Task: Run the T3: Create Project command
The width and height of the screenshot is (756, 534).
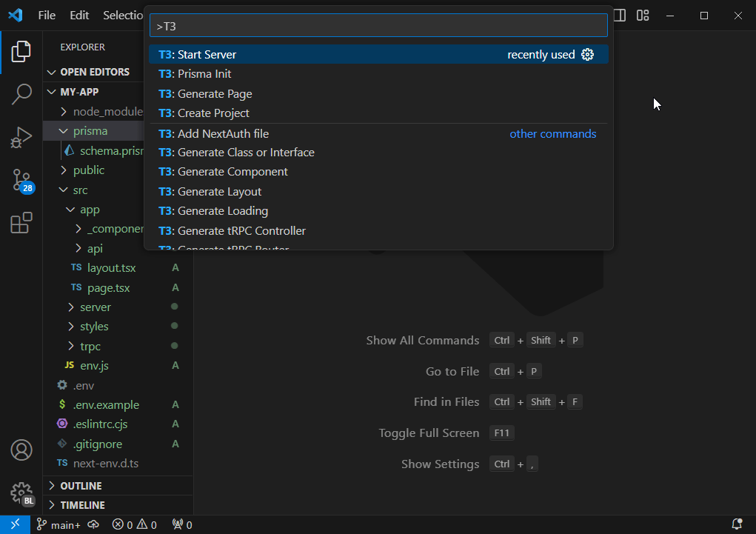Action: [x=378, y=113]
